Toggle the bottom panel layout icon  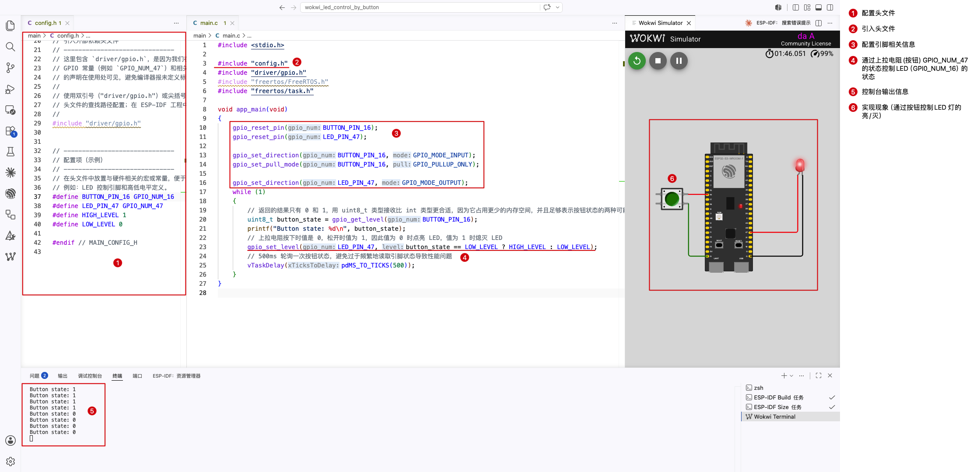tap(819, 7)
